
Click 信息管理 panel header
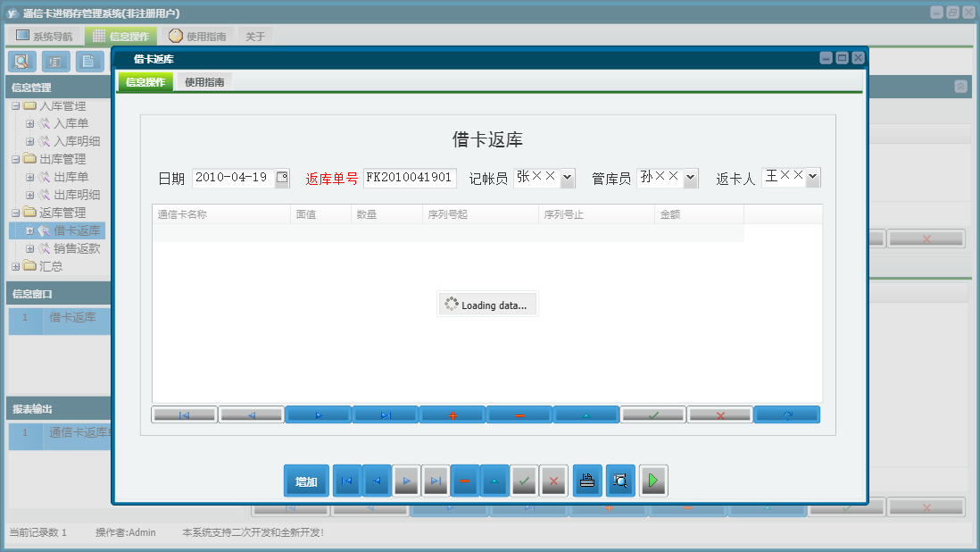point(58,88)
